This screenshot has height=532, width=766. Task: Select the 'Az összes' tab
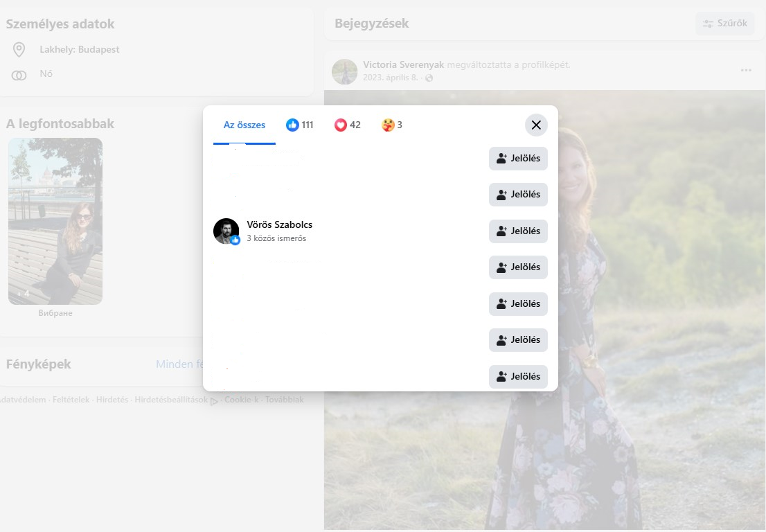[244, 125]
